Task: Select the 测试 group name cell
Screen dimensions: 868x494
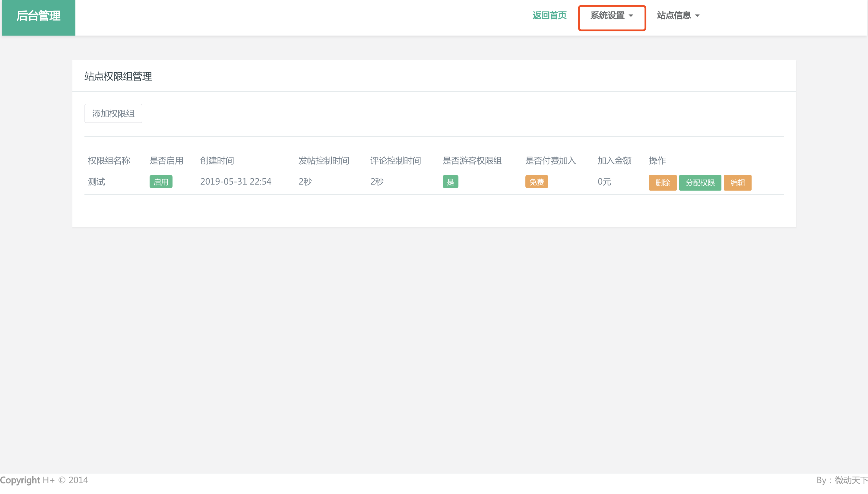Action: pyautogui.click(x=96, y=182)
